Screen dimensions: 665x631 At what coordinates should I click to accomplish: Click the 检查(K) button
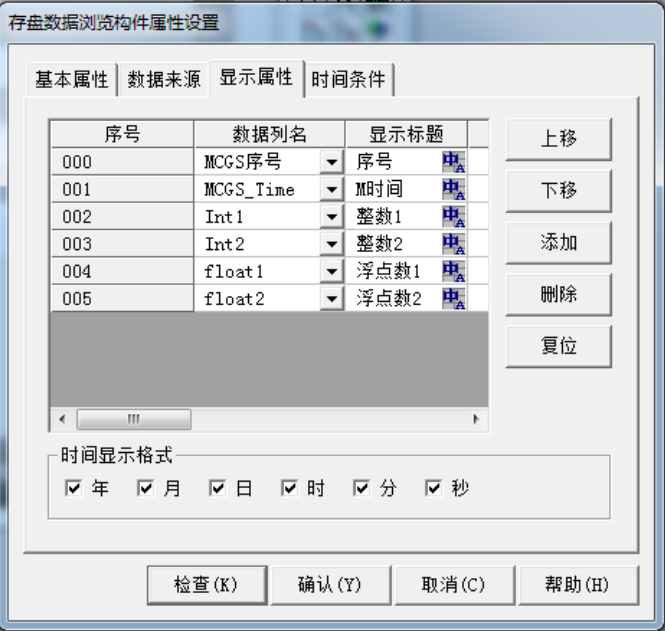coord(207,585)
